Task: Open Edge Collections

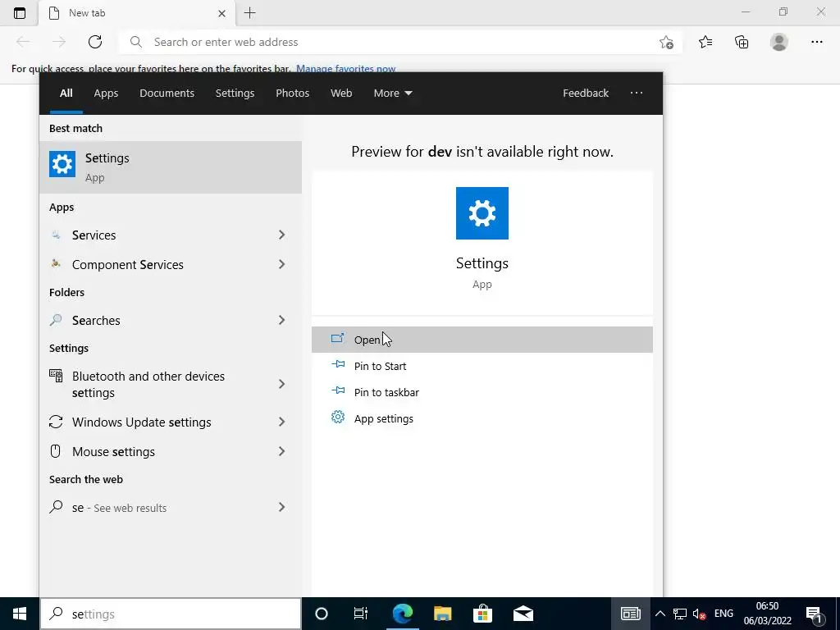Action: (742, 42)
